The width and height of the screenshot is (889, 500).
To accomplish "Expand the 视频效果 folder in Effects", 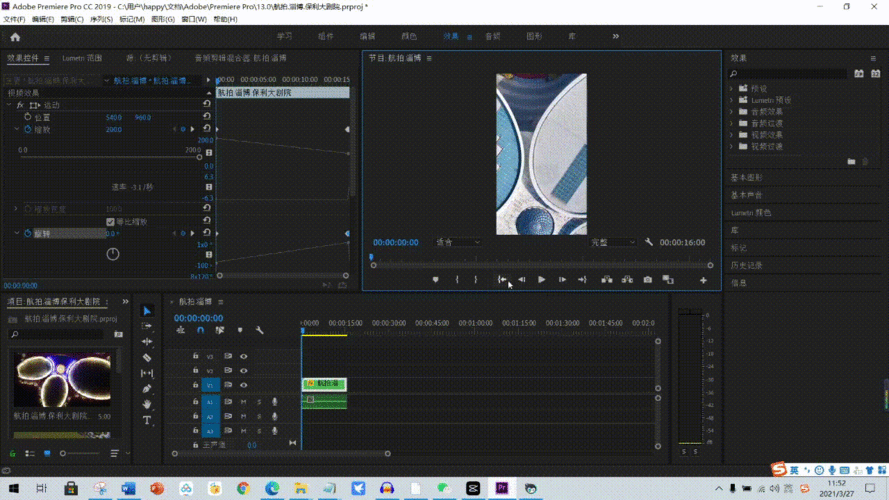I will tap(731, 135).
